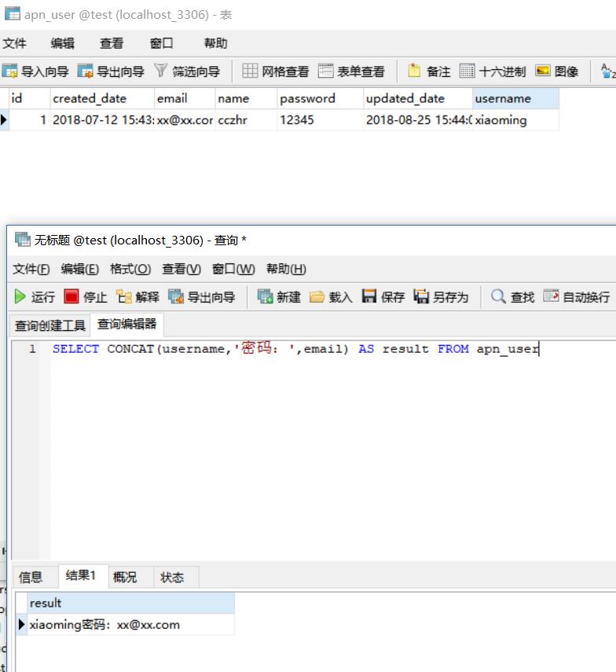Open the Info (信息) tab

(x=31, y=577)
